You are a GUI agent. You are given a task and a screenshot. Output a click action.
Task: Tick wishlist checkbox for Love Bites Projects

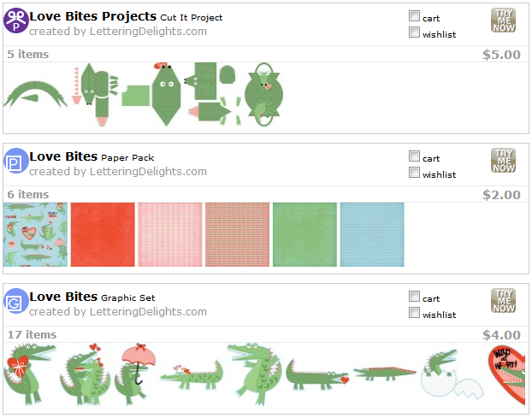[415, 33]
